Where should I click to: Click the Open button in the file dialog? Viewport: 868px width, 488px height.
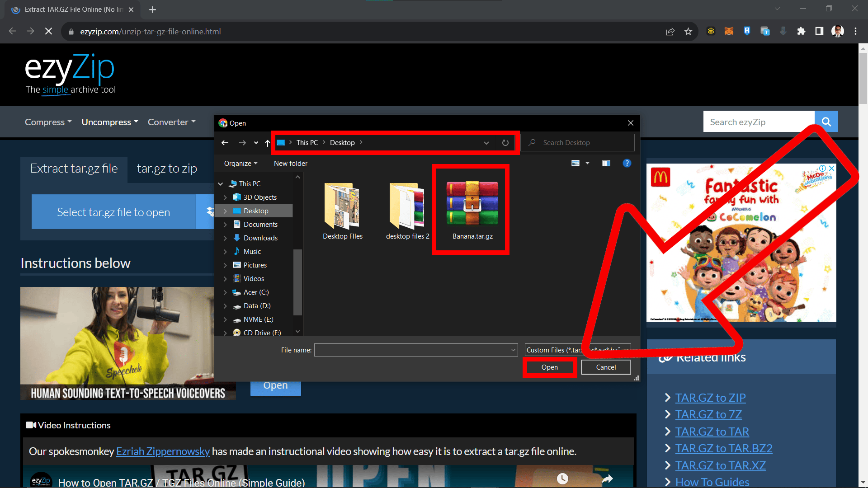(549, 367)
